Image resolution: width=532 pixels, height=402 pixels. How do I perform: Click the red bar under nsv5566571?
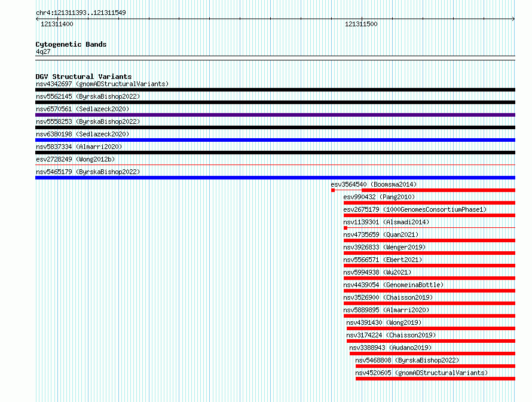(430, 266)
